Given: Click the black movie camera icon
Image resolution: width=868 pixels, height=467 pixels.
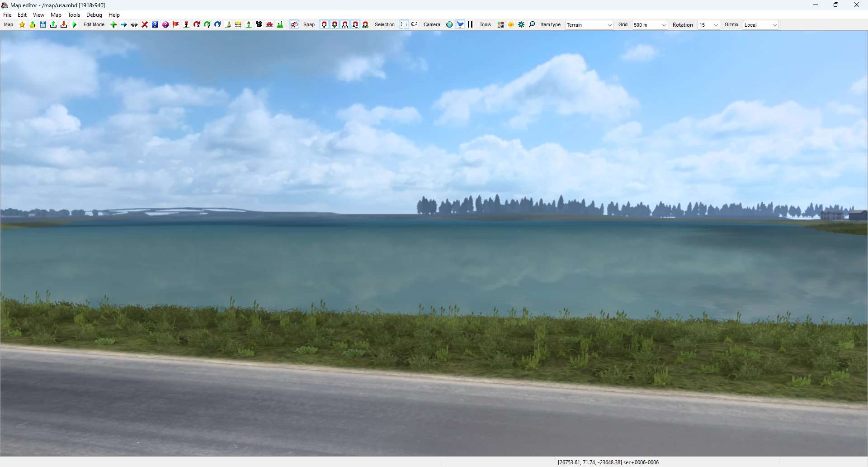Looking at the screenshot, I should pyautogui.click(x=259, y=25).
